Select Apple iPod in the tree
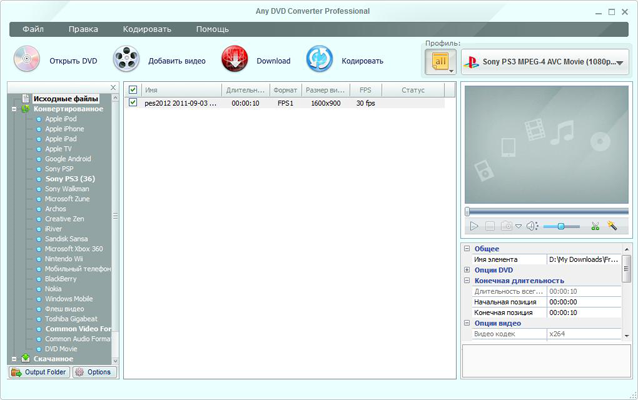Screen dimensions: 638x400 click(x=61, y=119)
